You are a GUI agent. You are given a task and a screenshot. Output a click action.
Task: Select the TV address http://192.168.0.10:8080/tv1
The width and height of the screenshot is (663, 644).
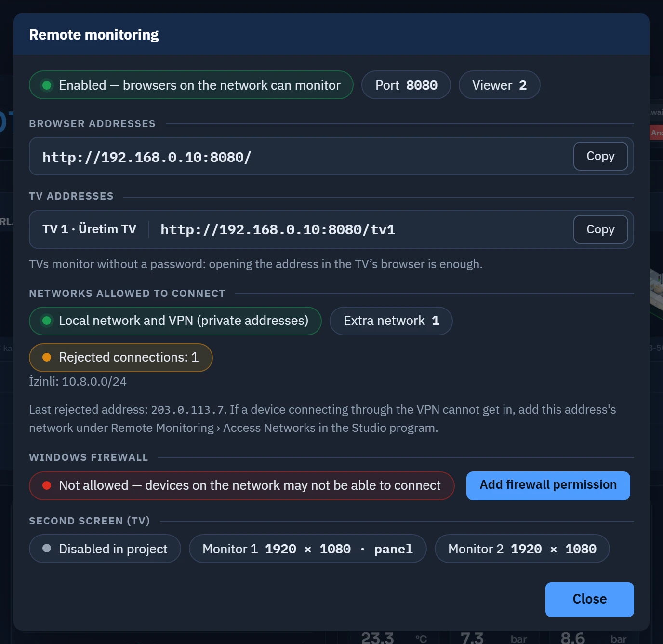click(x=278, y=229)
